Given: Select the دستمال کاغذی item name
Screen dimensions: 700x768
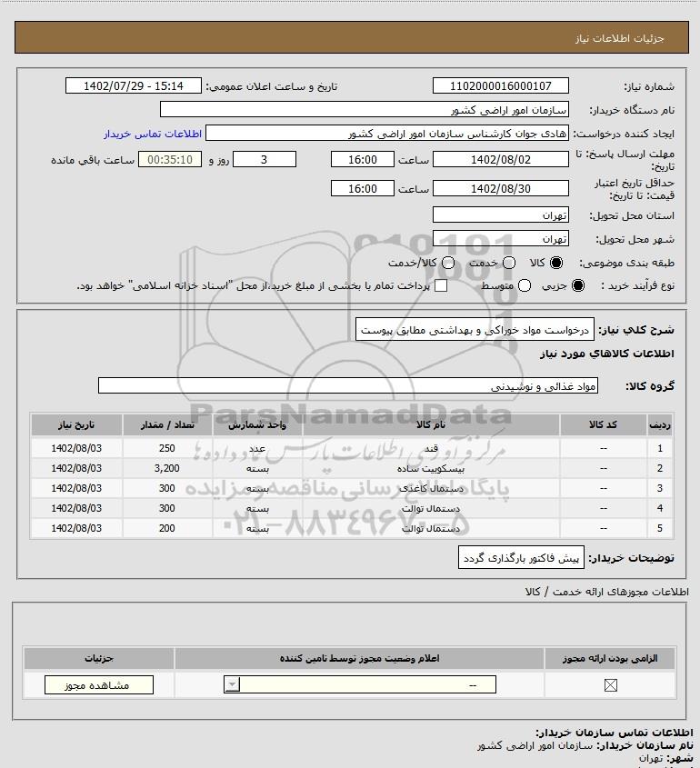Looking at the screenshot, I should (x=431, y=488).
